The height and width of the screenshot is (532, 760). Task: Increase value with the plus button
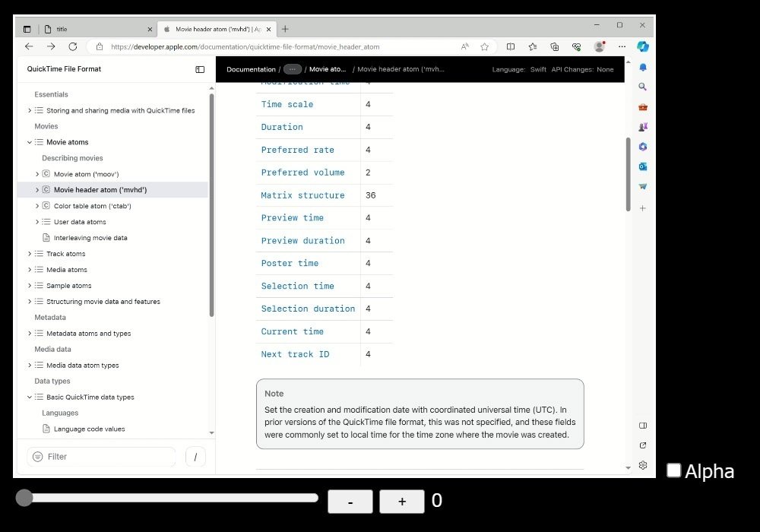402,502
